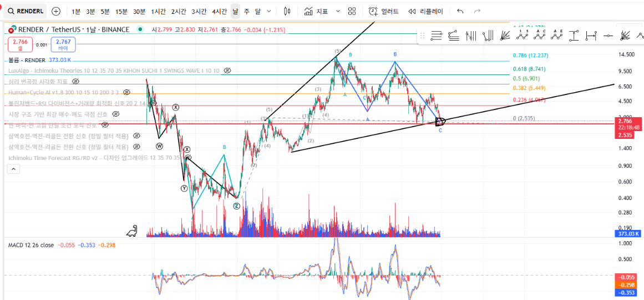Show the first 삼역호전·역전·리골든 전환 신호 indicator
Viewport: 644px width, 300px height.
(x=137, y=136)
